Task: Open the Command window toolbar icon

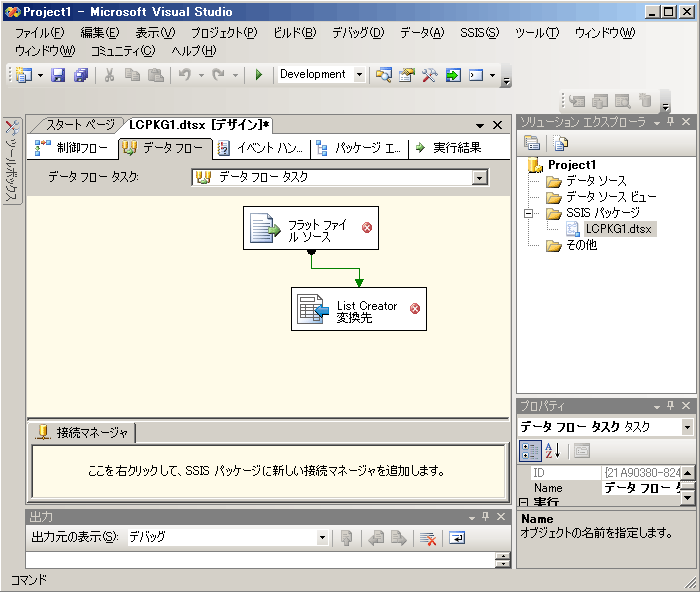Action: click(x=476, y=75)
